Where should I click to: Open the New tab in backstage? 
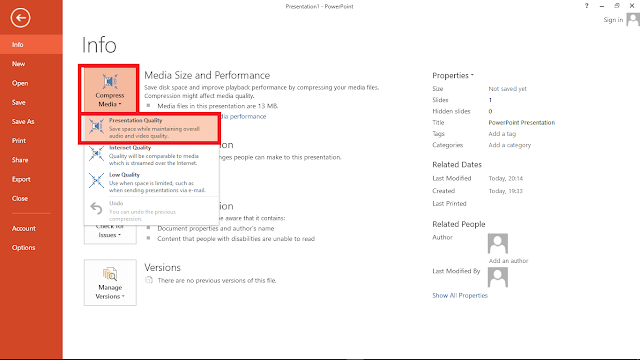click(31, 64)
